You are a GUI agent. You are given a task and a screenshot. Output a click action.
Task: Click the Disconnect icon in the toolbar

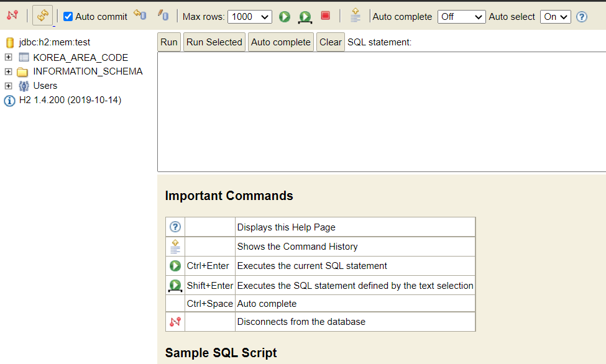pos(12,16)
